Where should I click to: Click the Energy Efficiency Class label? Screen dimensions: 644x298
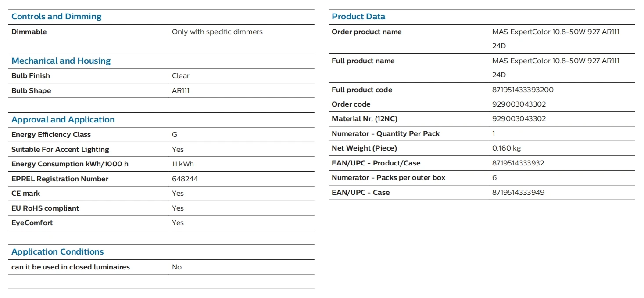[x=51, y=135]
